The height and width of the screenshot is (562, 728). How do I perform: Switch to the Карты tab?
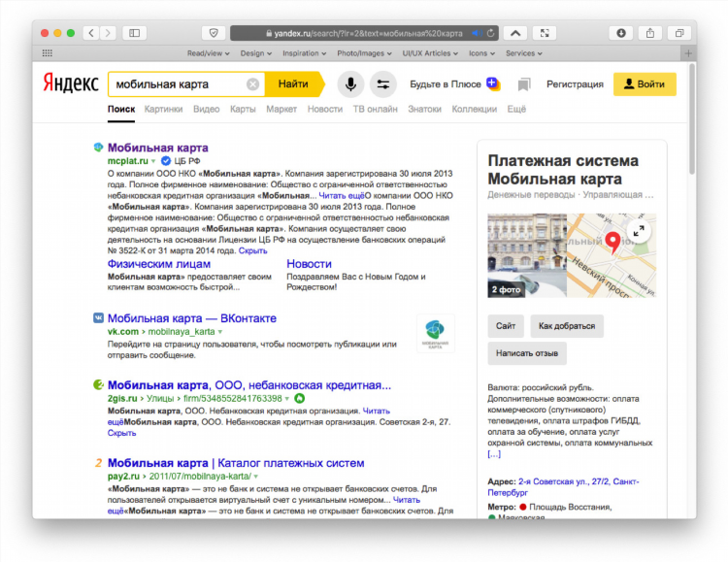243,109
